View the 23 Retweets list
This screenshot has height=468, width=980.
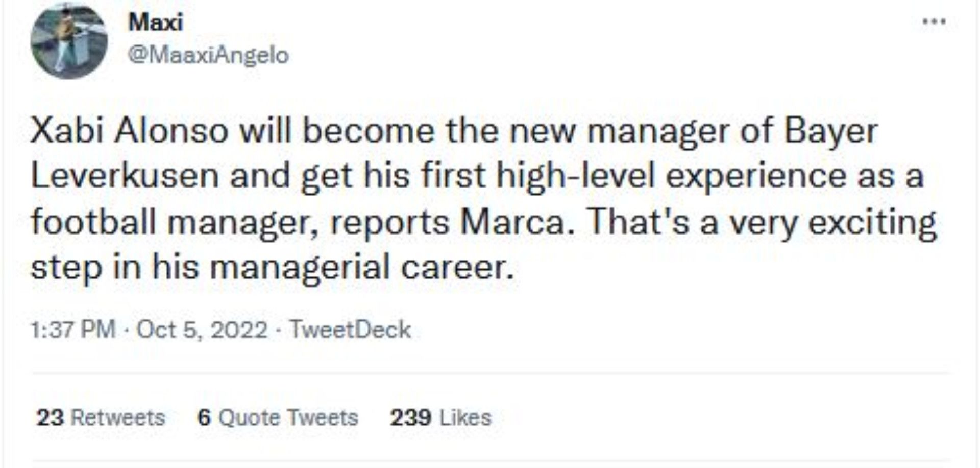[x=101, y=418]
